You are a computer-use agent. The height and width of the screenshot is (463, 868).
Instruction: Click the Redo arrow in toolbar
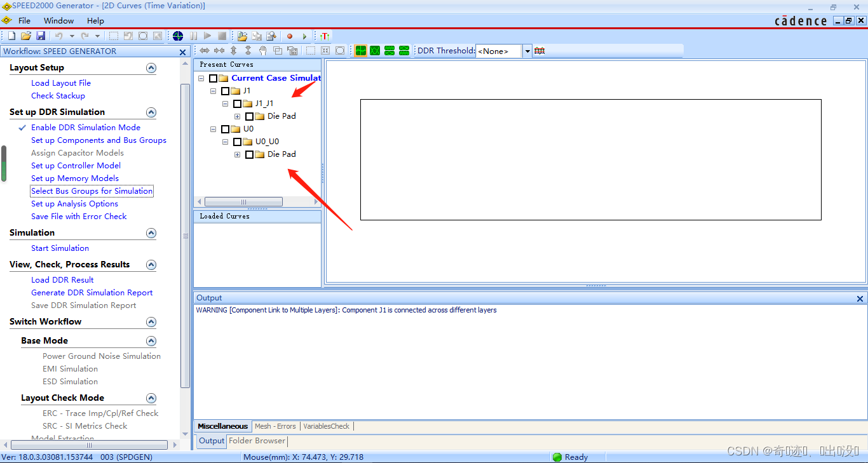(85, 36)
